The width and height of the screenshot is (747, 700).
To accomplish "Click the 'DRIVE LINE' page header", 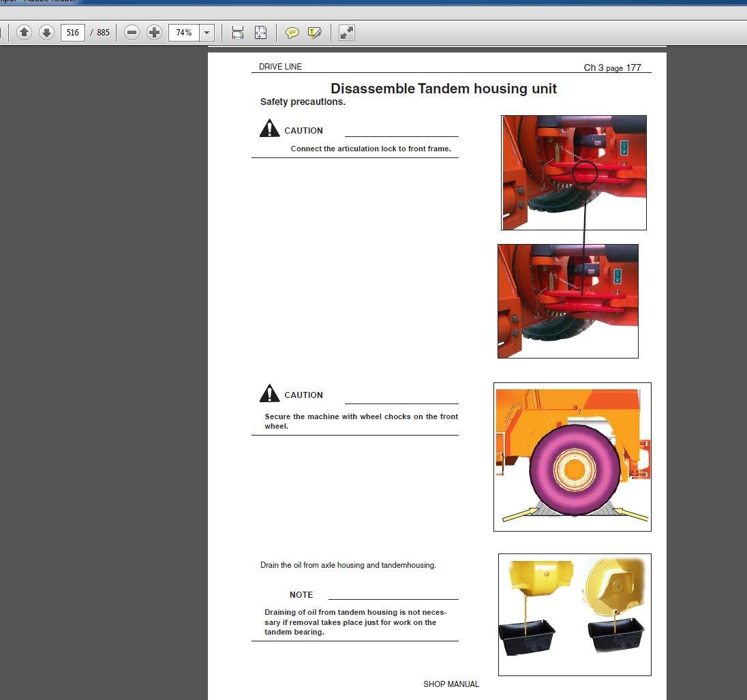I will (280, 67).
